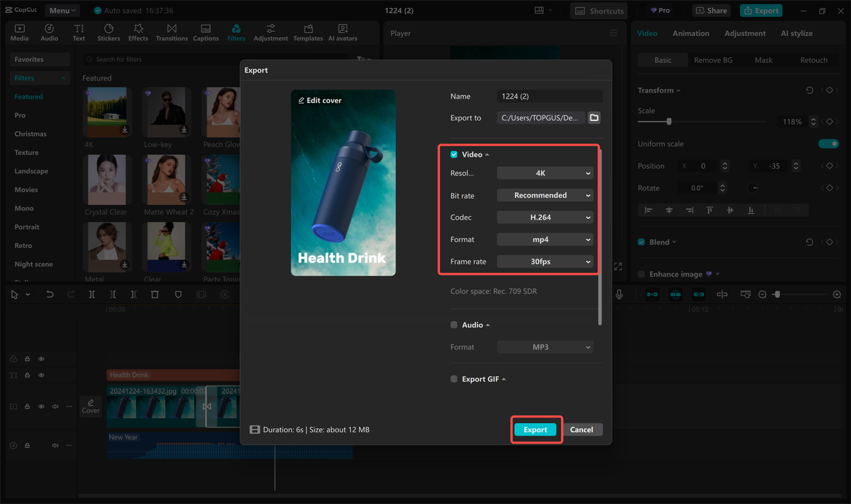Select the Stickers panel icon

pyautogui.click(x=108, y=31)
